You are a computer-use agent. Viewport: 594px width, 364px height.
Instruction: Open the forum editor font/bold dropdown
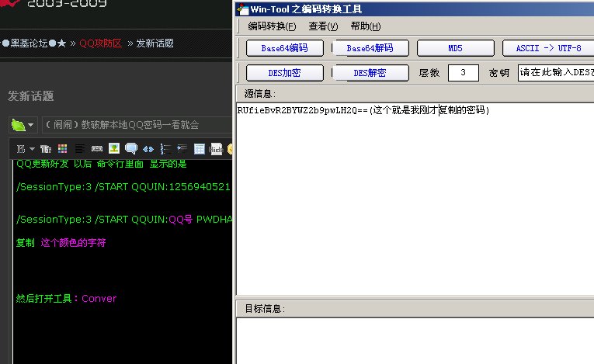point(26,149)
